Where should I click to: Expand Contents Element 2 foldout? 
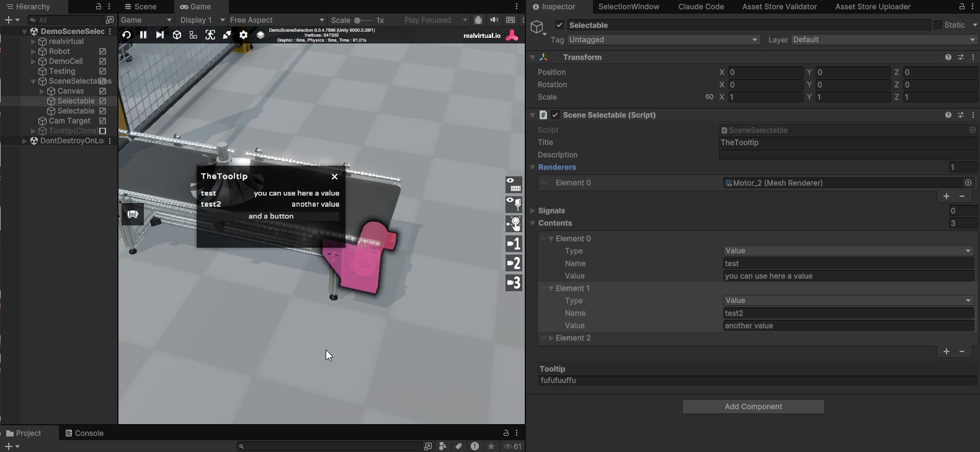tap(551, 338)
